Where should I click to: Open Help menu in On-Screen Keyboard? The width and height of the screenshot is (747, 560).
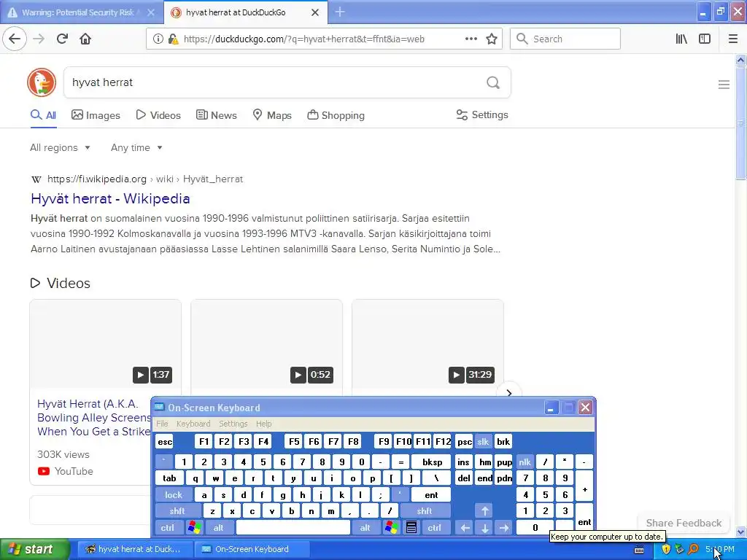click(x=264, y=424)
